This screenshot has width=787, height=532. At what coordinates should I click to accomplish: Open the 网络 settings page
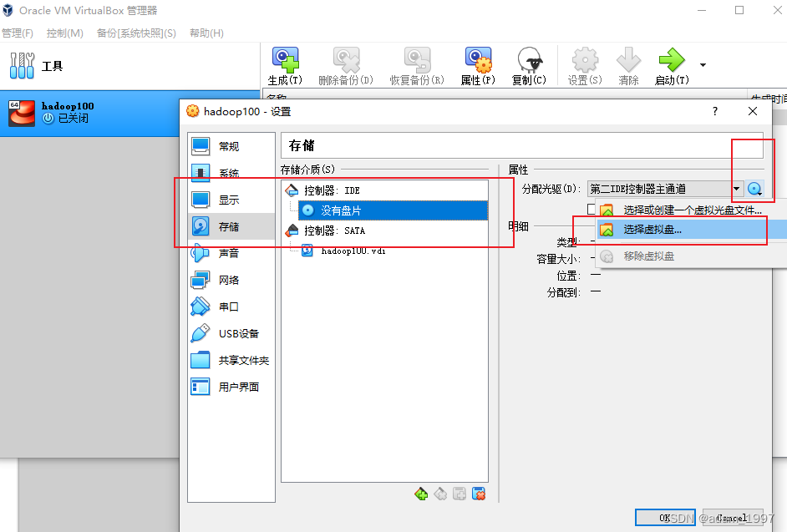pyautogui.click(x=231, y=279)
